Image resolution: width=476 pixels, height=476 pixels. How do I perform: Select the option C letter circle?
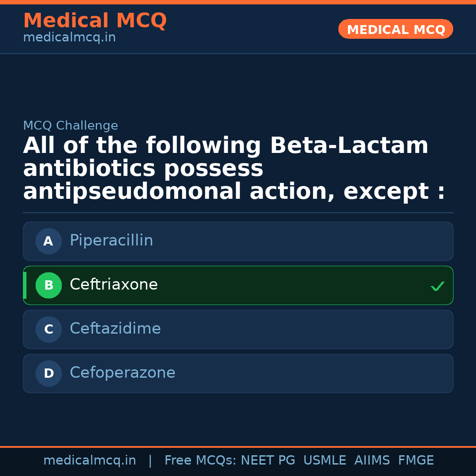48,329
